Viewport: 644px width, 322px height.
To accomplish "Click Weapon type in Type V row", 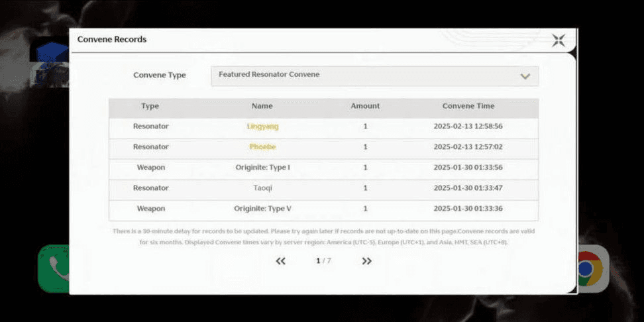I will pos(151,209).
